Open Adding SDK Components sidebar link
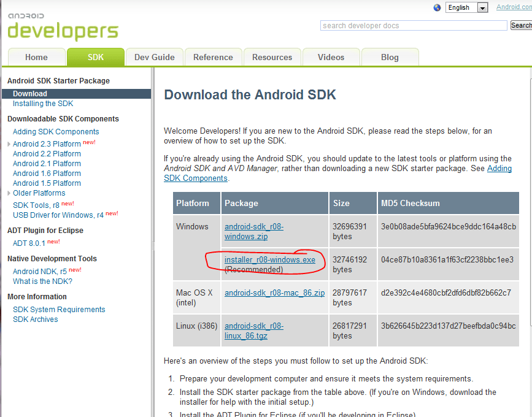Screen dimensions: 532x417 point(56,132)
